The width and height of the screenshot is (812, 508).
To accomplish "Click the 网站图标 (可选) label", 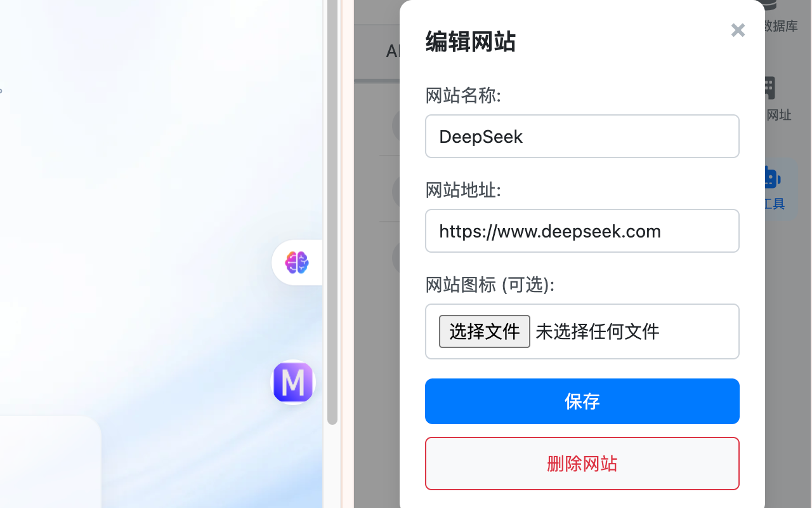I will tap(490, 284).
